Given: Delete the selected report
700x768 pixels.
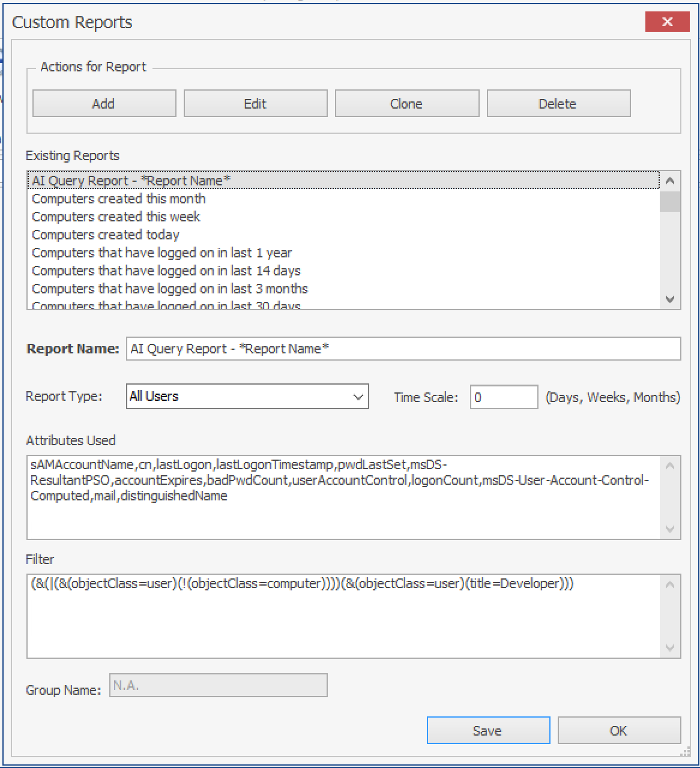Looking at the screenshot, I should 558,104.
